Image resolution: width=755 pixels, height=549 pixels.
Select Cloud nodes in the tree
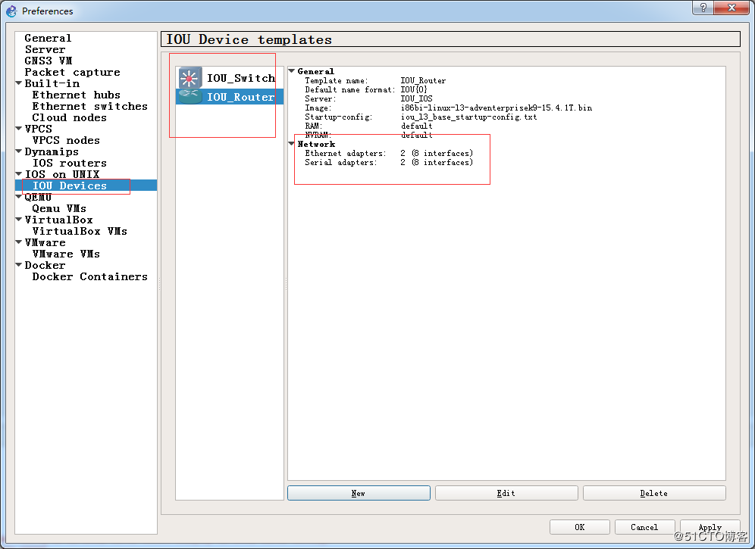point(69,118)
